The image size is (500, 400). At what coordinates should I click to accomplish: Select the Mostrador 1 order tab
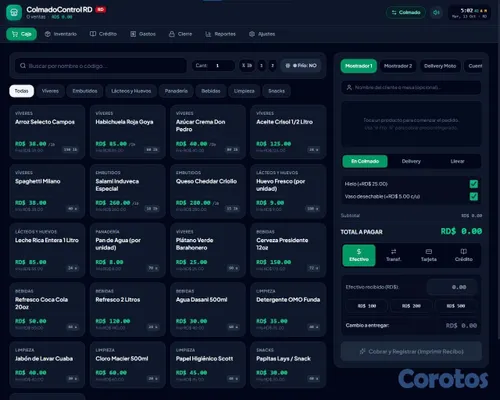359,66
